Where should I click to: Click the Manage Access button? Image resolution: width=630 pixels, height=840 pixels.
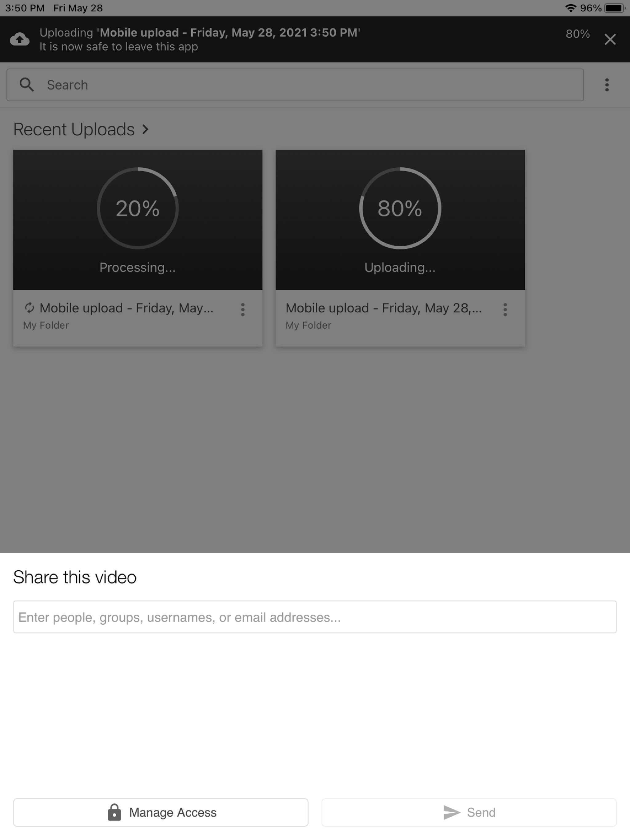point(161,812)
